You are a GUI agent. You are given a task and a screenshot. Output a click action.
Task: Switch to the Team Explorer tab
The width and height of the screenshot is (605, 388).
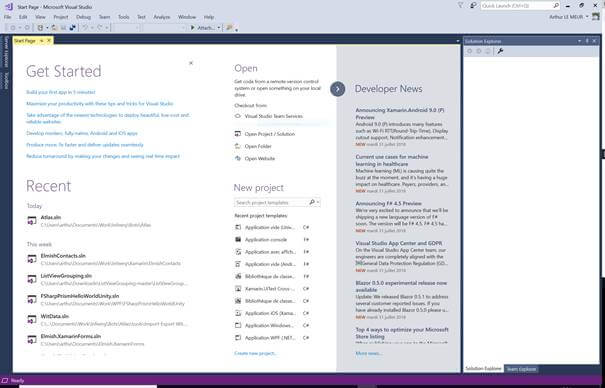521,369
